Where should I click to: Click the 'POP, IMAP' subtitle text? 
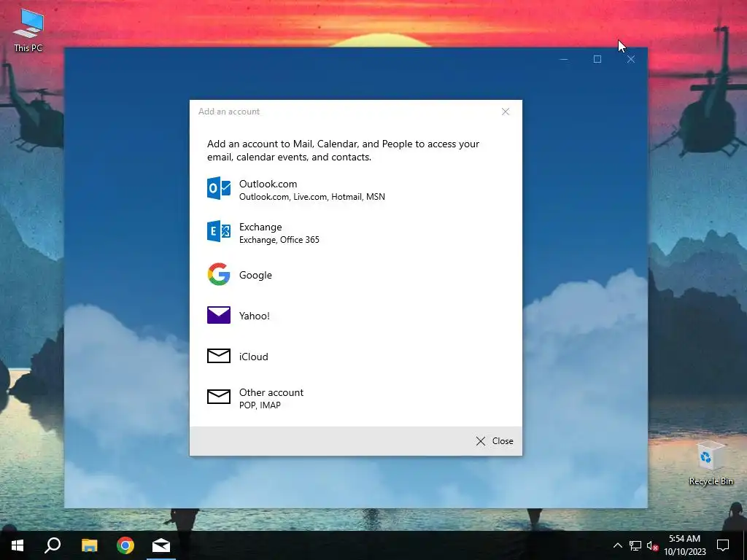[x=260, y=405]
